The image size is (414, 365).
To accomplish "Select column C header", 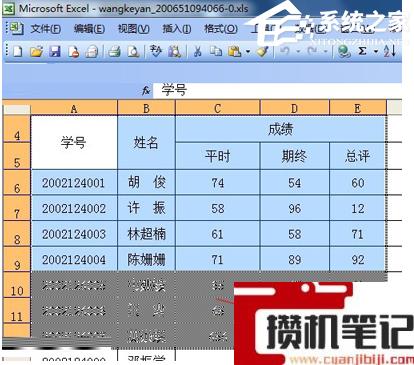I will click(x=218, y=108).
